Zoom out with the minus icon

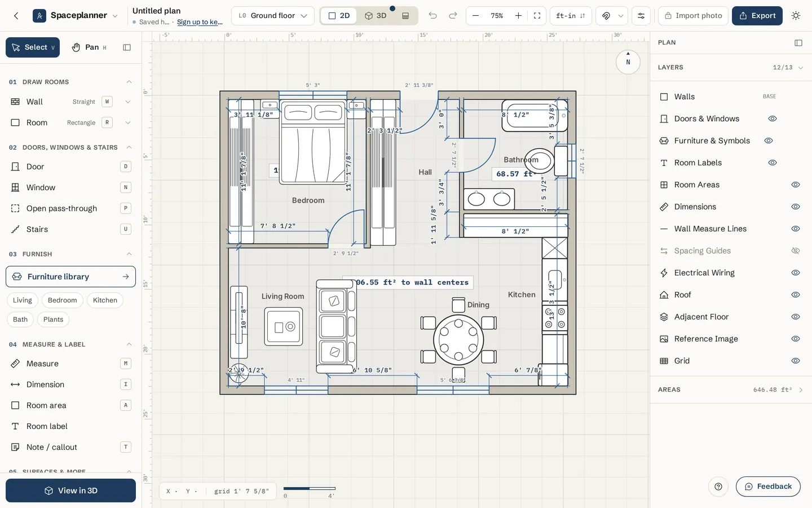click(475, 16)
